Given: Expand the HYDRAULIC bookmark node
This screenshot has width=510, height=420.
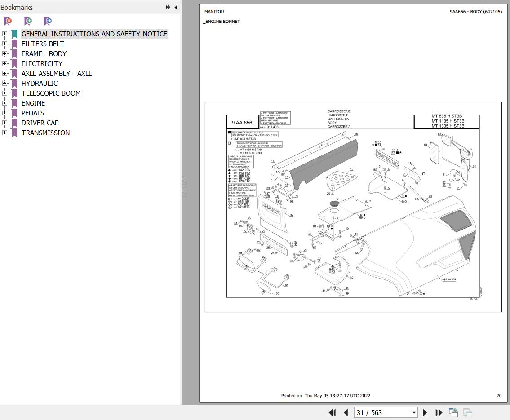Looking at the screenshot, I should point(4,83).
